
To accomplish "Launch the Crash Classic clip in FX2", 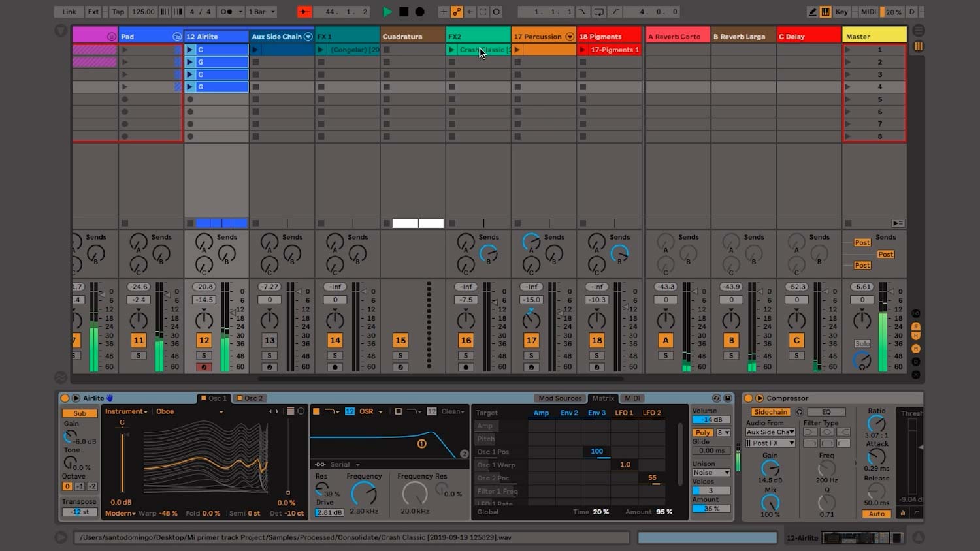I will (x=451, y=50).
